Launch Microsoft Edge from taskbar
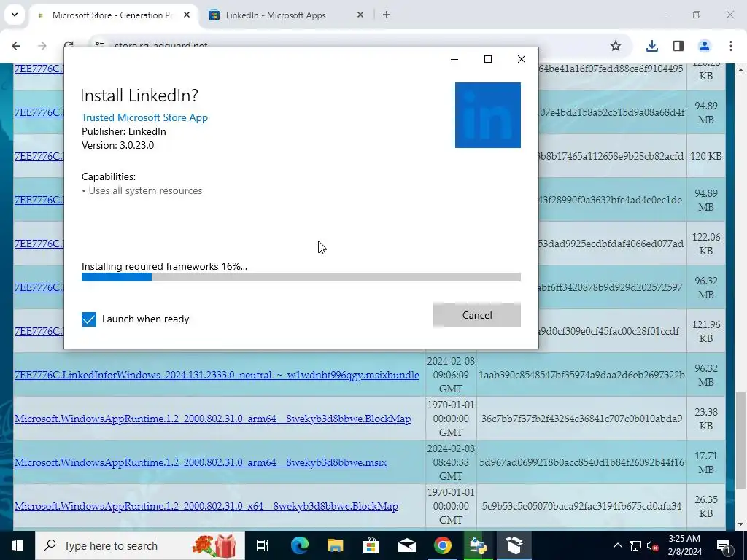The width and height of the screenshot is (747, 560). pos(300,545)
